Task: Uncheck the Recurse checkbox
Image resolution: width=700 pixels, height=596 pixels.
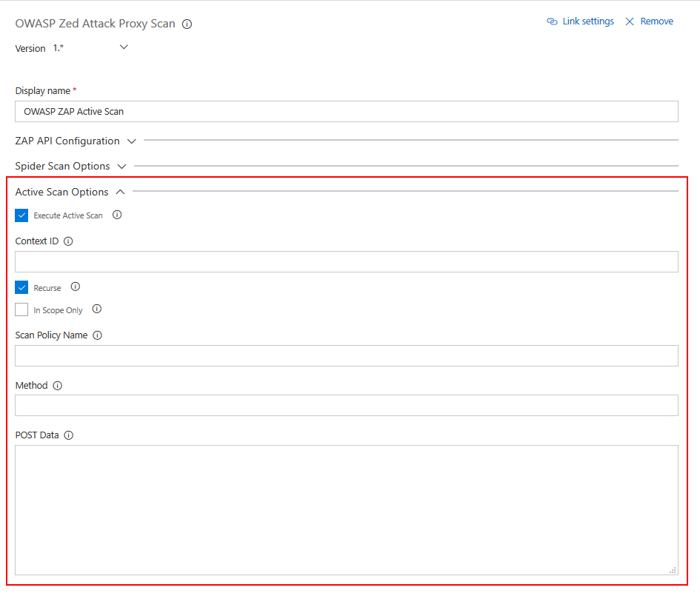Action: 21,287
